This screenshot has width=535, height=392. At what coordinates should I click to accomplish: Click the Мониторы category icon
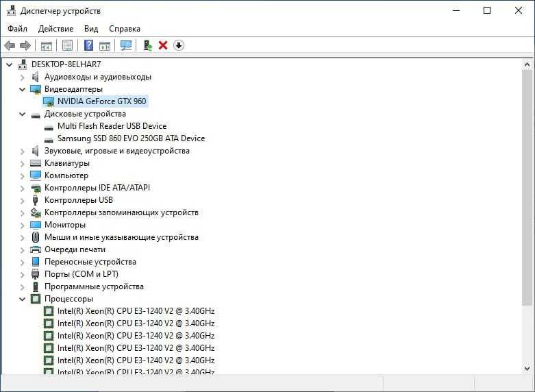pyautogui.click(x=36, y=225)
